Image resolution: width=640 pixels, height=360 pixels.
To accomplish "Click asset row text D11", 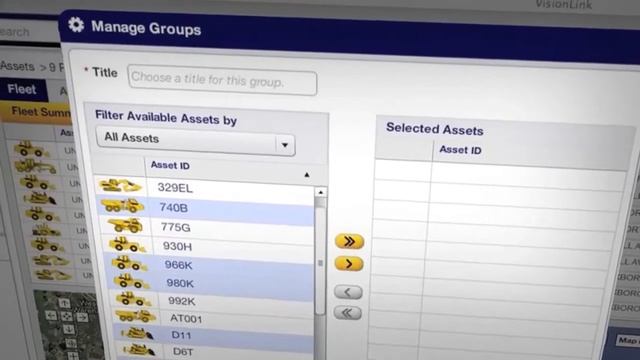I will 182,335.
